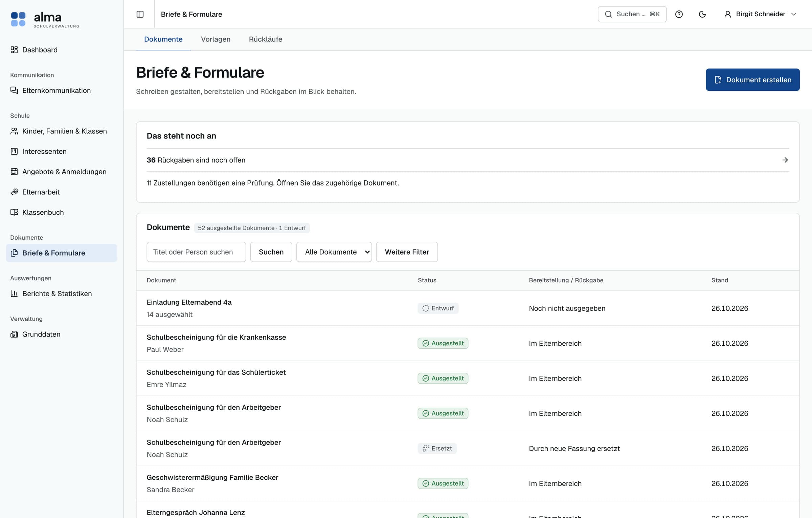Open Elternkommunikation in the sidebar

coord(62,90)
